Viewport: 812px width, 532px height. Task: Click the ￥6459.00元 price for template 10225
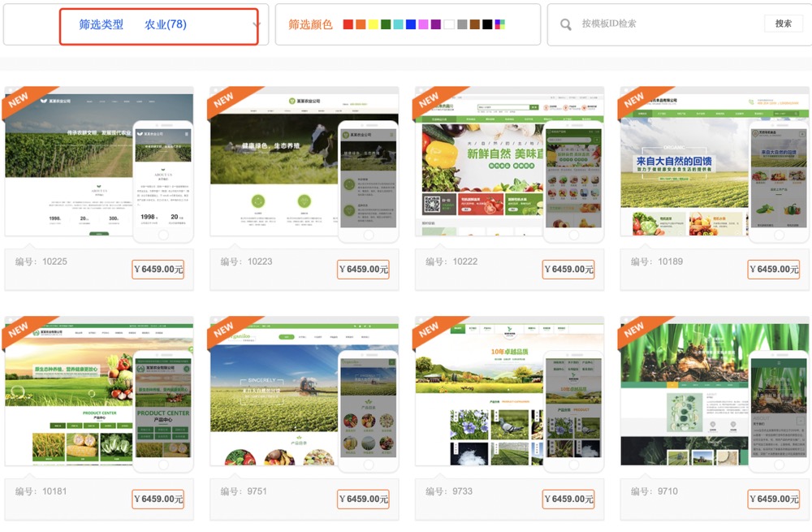pyautogui.click(x=158, y=270)
